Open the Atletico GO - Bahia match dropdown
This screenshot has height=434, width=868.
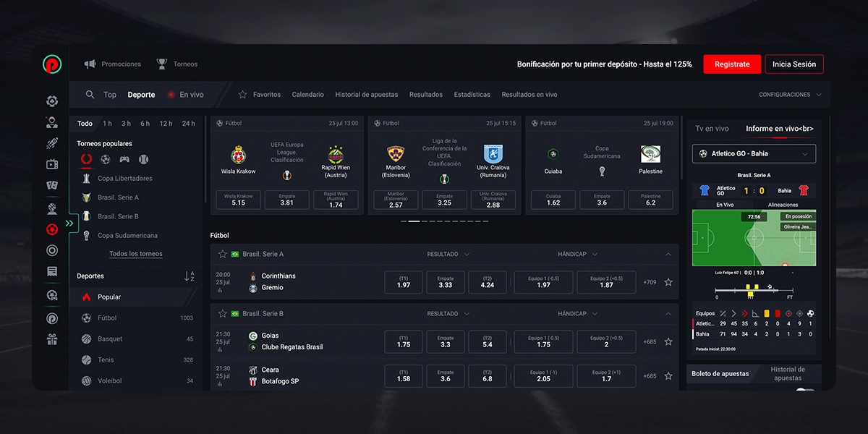coord(754,153)
